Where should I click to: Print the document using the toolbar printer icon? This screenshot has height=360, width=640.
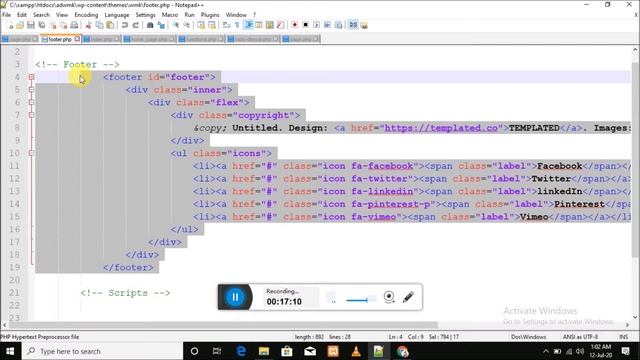click(74, 25)
